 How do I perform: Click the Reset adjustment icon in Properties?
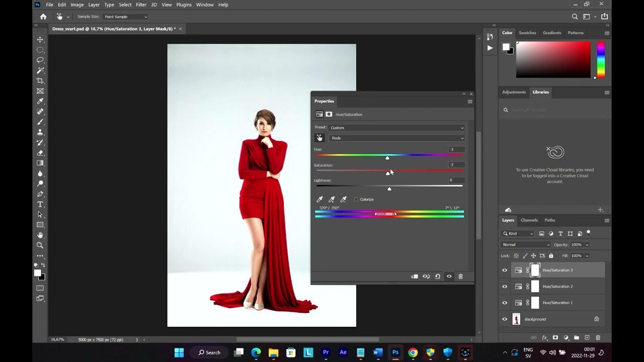pyautogui.click(x=438, y=277)
